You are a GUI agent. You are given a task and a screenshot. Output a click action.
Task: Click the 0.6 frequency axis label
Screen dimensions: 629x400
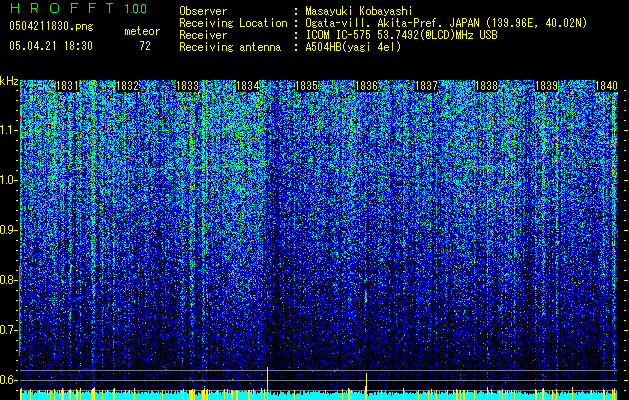[9, 380]
